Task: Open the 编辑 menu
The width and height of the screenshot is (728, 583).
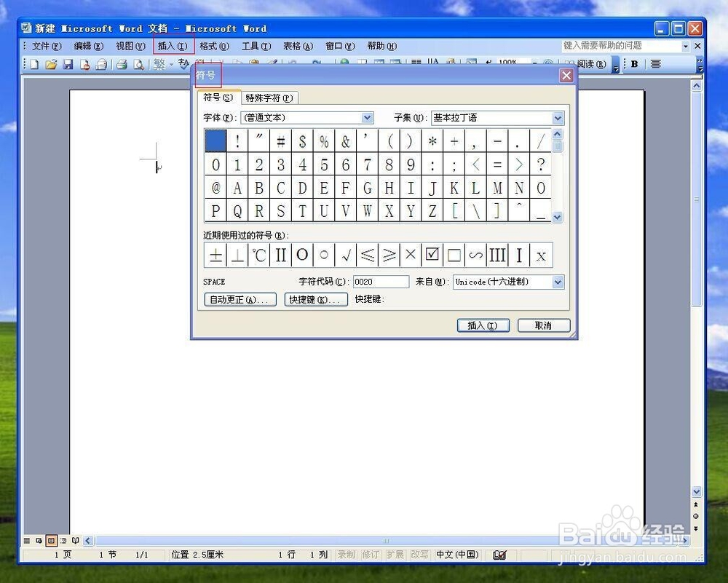Action: (x=88, y=46)
